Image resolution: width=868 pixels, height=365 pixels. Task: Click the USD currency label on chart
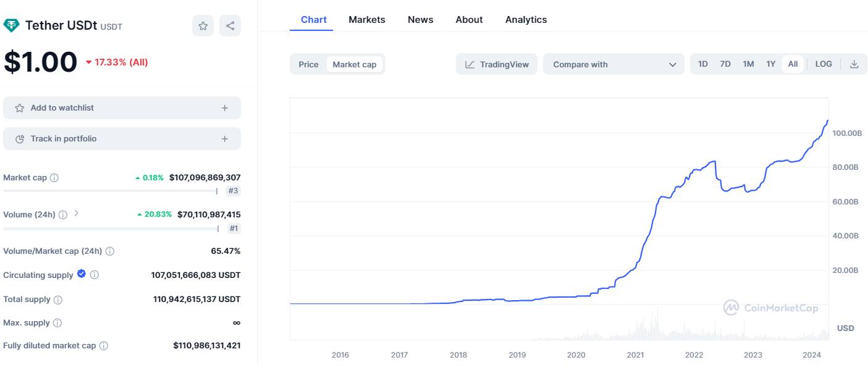[846, 328]
